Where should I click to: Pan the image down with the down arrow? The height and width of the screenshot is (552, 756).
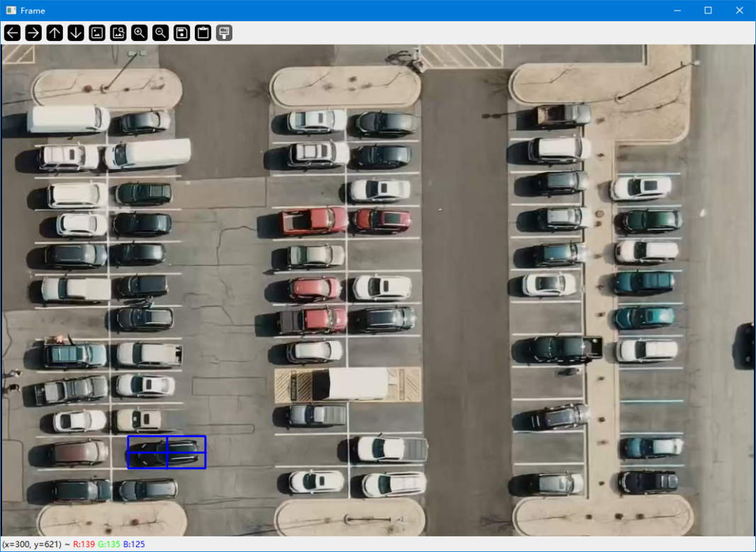[76, 33]
